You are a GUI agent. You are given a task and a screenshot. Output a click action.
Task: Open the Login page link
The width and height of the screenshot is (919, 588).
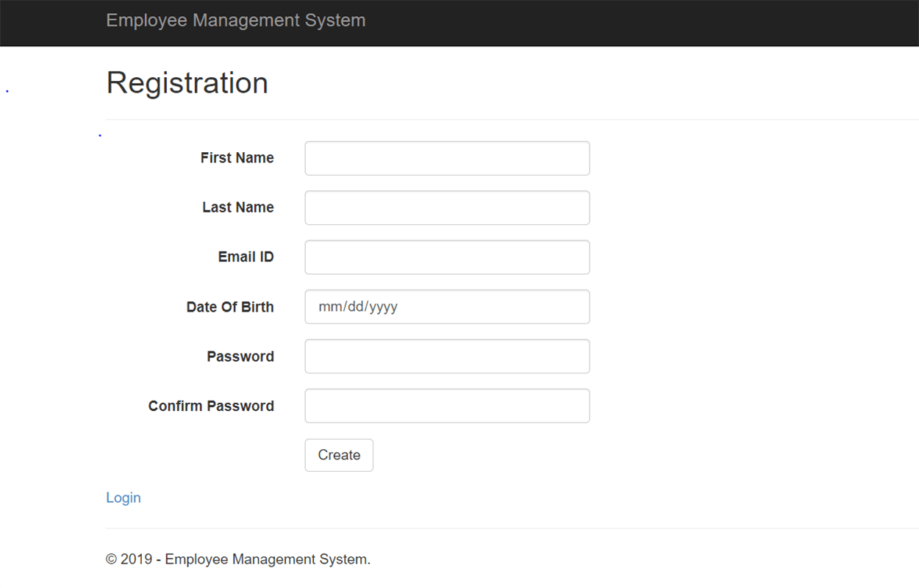coord(124,498)
